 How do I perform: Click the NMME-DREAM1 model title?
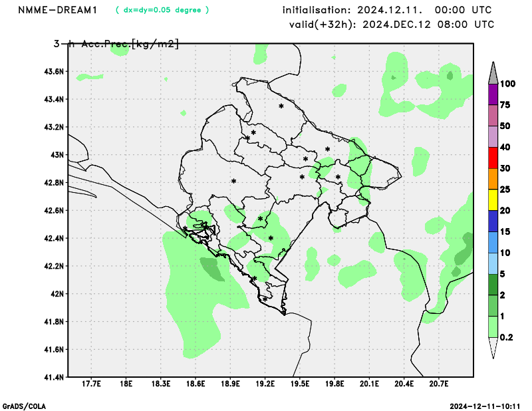(x=57, y=10)
